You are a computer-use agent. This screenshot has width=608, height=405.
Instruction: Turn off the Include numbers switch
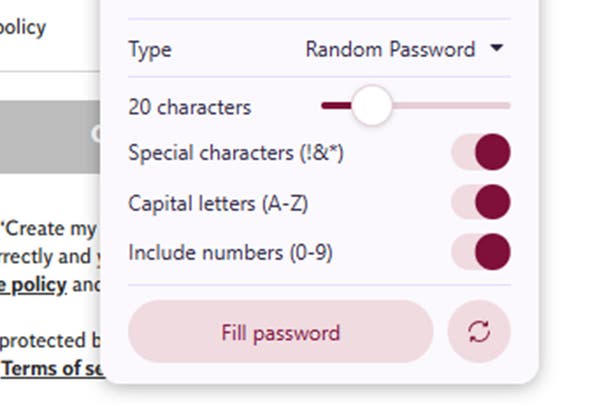click(481, 252)
